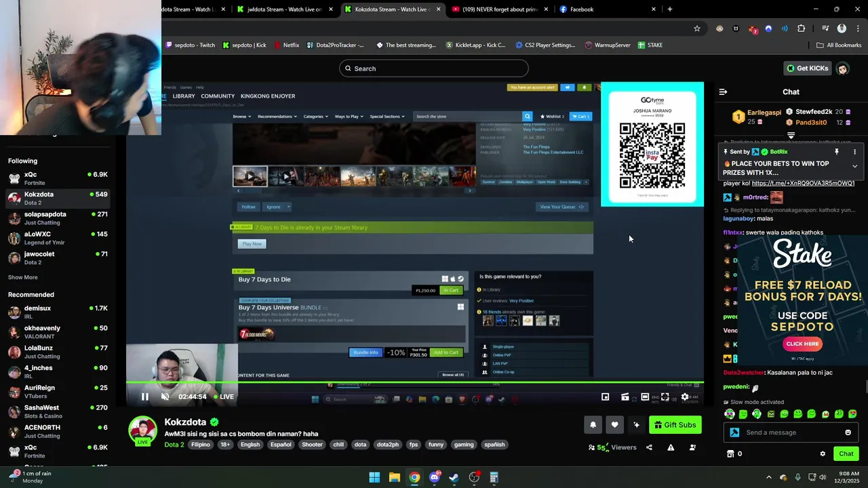Enter fullscreen video mode

click(x=665, y=397)
